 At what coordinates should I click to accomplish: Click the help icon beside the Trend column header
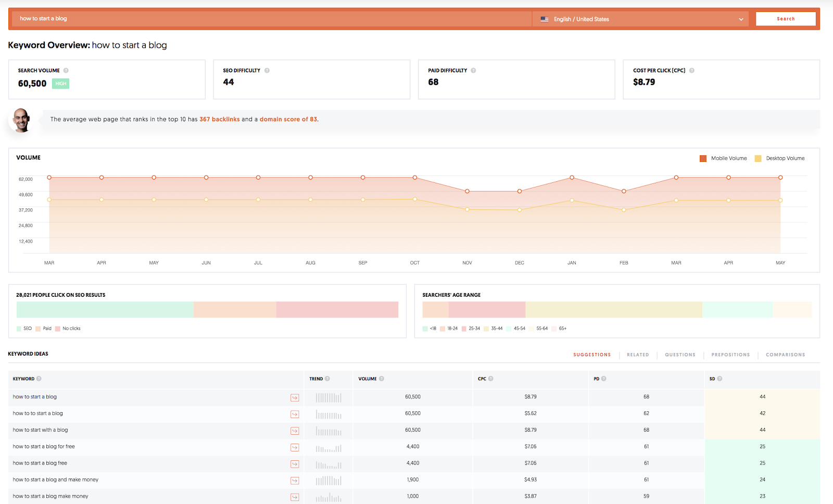tap(327, 379)
